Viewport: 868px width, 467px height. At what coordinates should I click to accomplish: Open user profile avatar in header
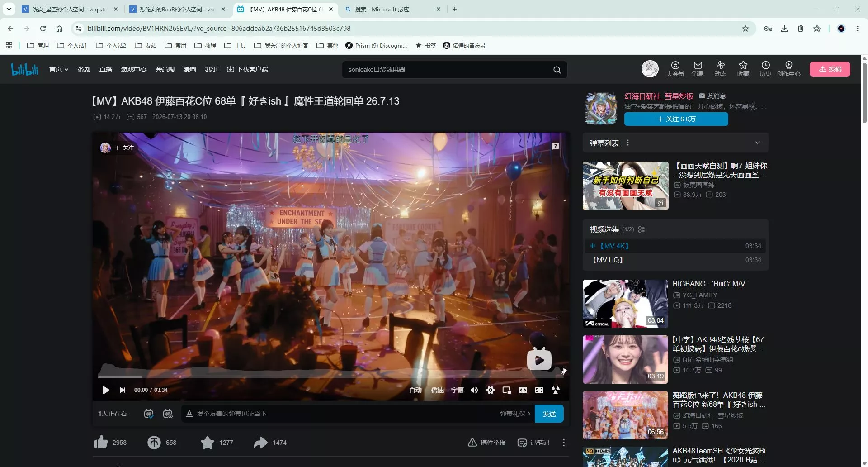pos(650,69)
